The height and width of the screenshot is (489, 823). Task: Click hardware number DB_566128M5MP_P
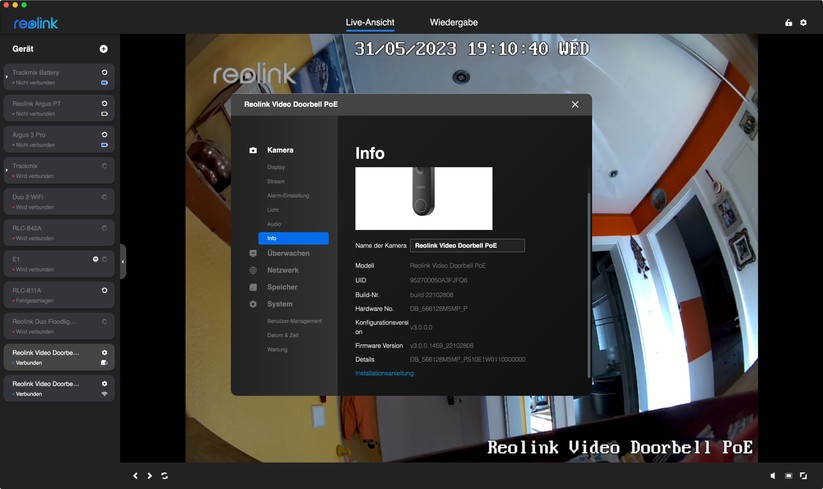pyautogui.click(x=438, y=309)
